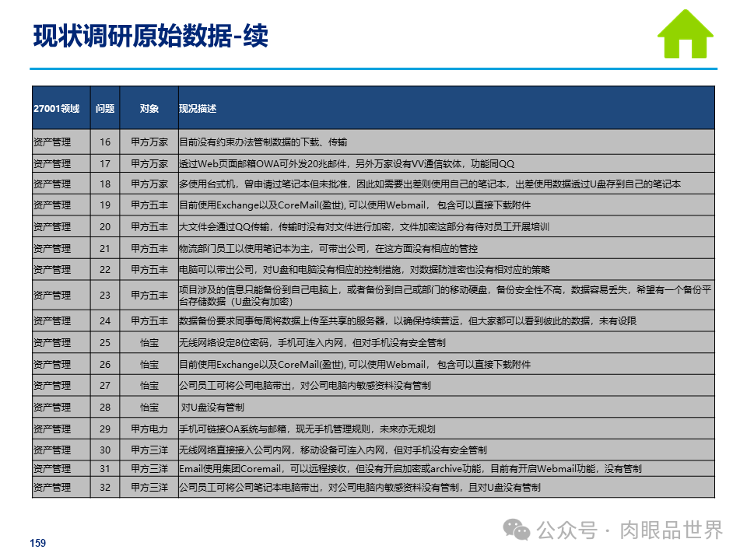
Task: Click the issue number 24 cell
Action: [x=105, y=321]
